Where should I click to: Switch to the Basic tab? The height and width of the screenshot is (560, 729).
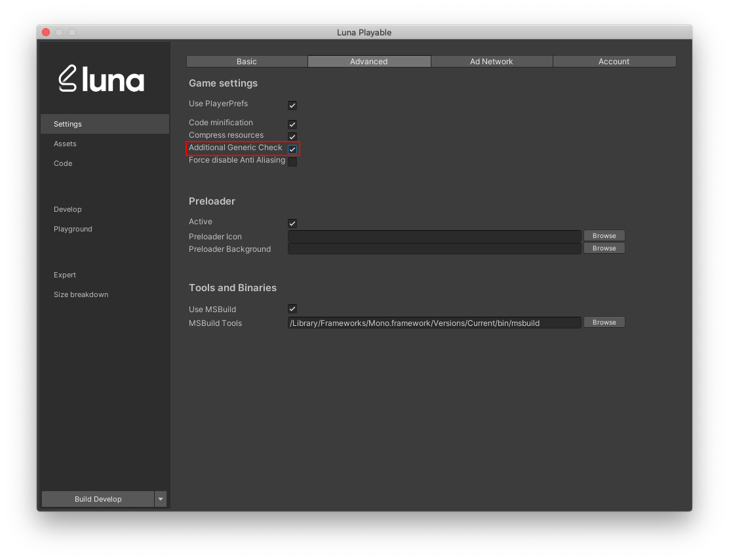pos(247,62)
